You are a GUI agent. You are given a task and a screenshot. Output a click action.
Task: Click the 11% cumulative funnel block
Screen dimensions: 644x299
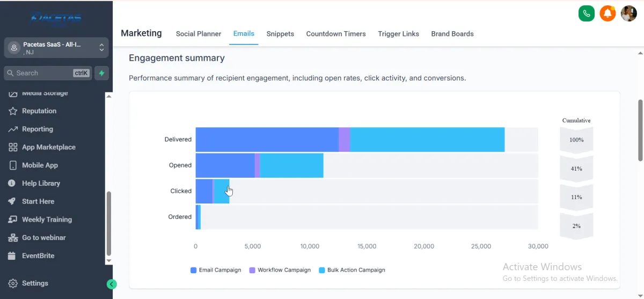[x=576, y=197]
